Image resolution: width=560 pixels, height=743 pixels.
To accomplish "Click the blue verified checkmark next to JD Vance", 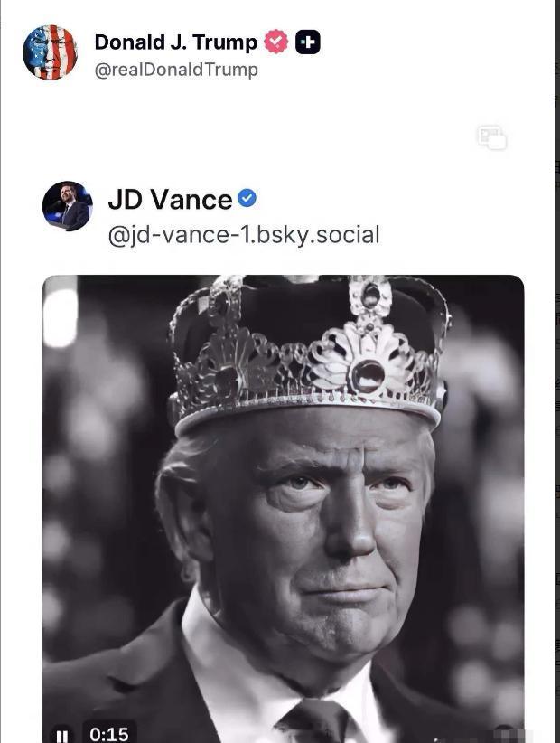I will click(x=247, y=199).
